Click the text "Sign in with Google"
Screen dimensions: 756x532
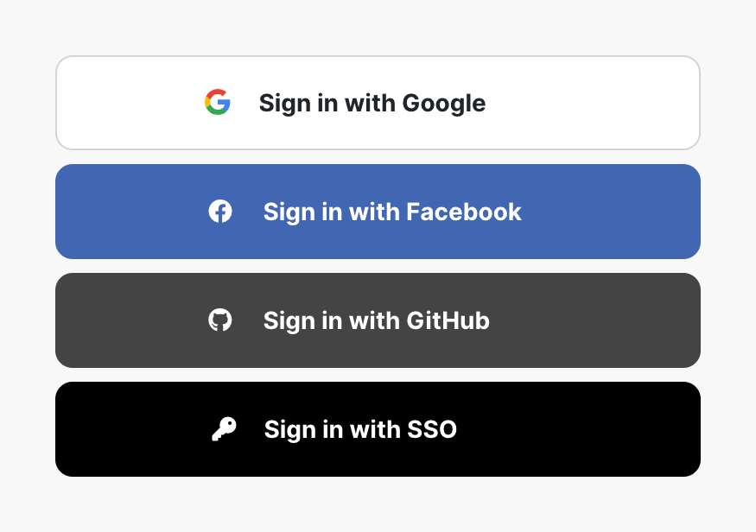click(372, 103)
